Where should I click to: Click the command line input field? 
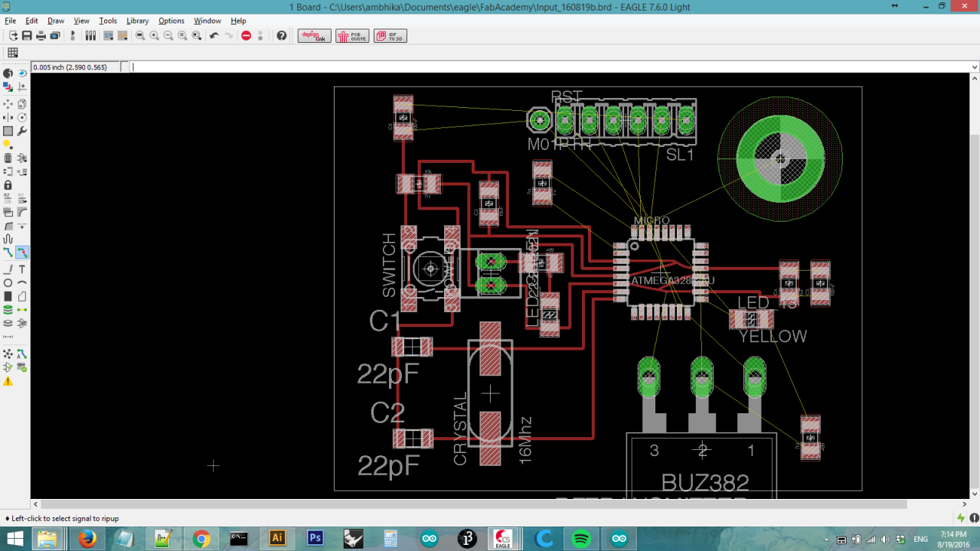pos(550,67)
